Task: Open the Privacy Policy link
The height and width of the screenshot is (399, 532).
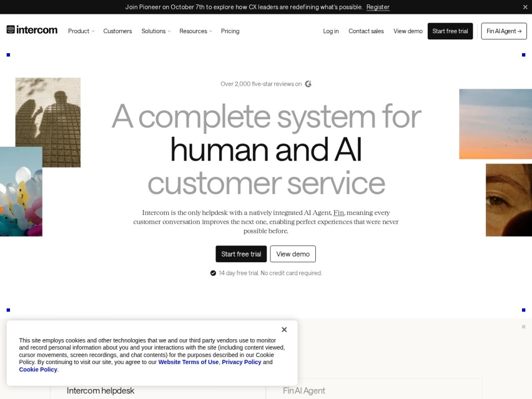Action: coord(242,362)
